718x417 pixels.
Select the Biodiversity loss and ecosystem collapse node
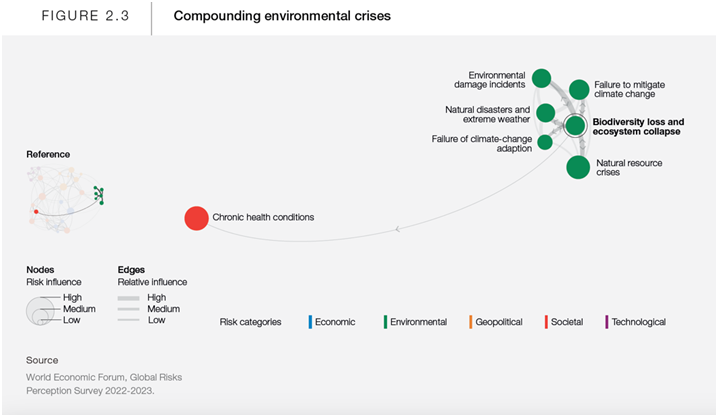click(x=574, y=126)
